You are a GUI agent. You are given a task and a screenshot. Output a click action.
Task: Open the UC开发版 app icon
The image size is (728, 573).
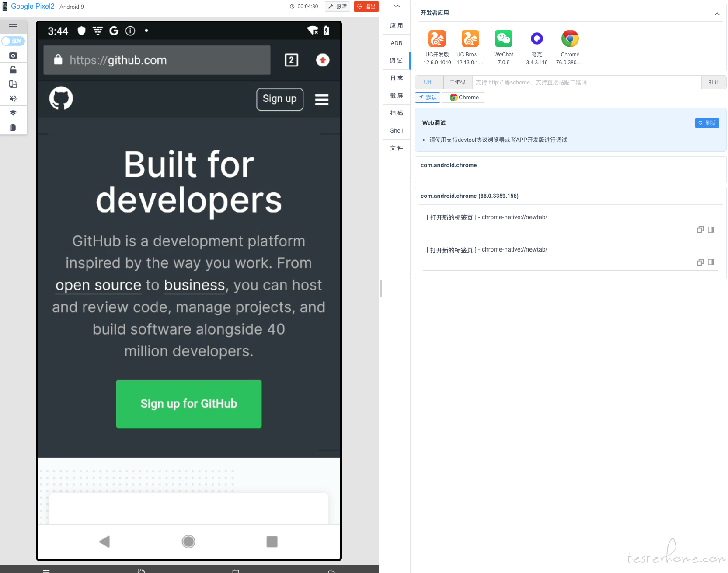click(437, 38)
